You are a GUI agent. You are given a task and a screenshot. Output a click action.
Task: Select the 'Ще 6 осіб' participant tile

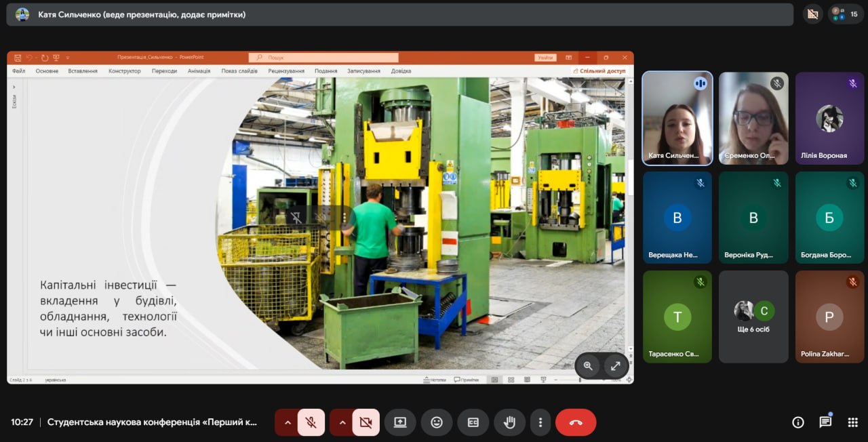click(x=753, y=317)
